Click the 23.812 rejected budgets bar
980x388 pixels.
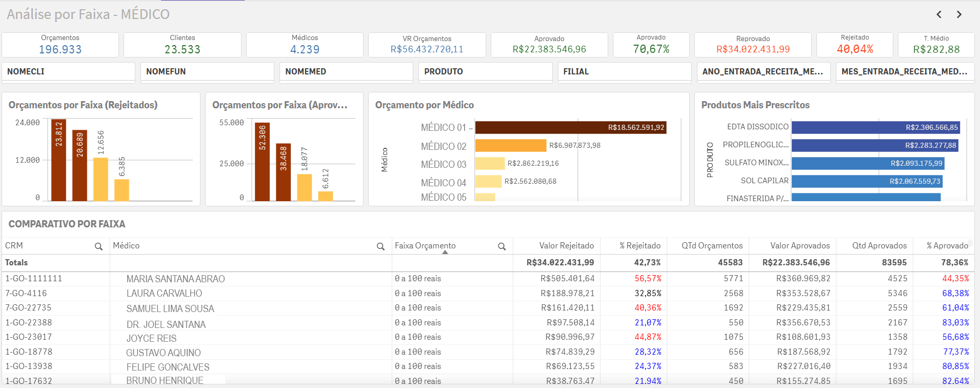[x=58, y=160]
